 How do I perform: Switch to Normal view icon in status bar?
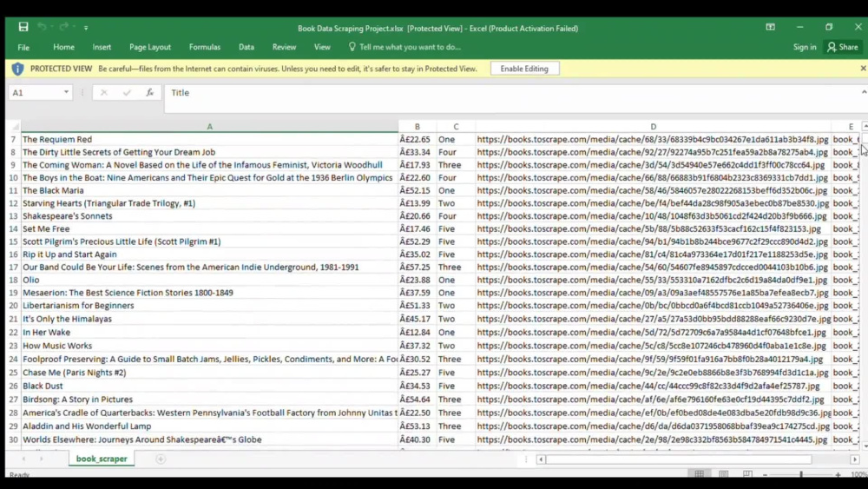[699, 474]
